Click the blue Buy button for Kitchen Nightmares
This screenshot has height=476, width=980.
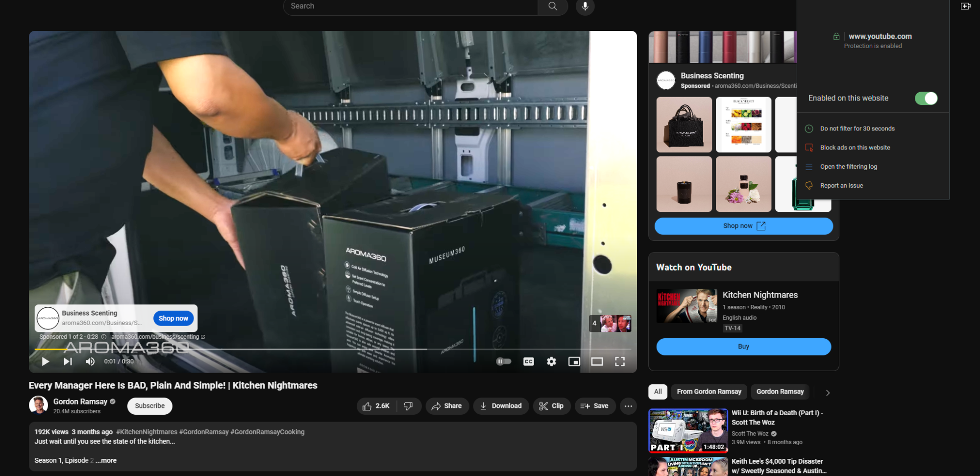coord(743,347)
